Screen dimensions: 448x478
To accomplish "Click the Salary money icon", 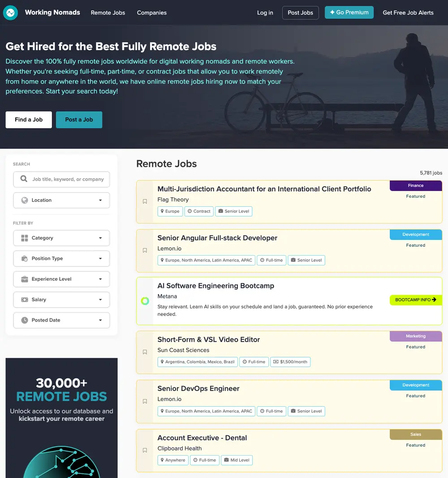I will tap(25, 300).
